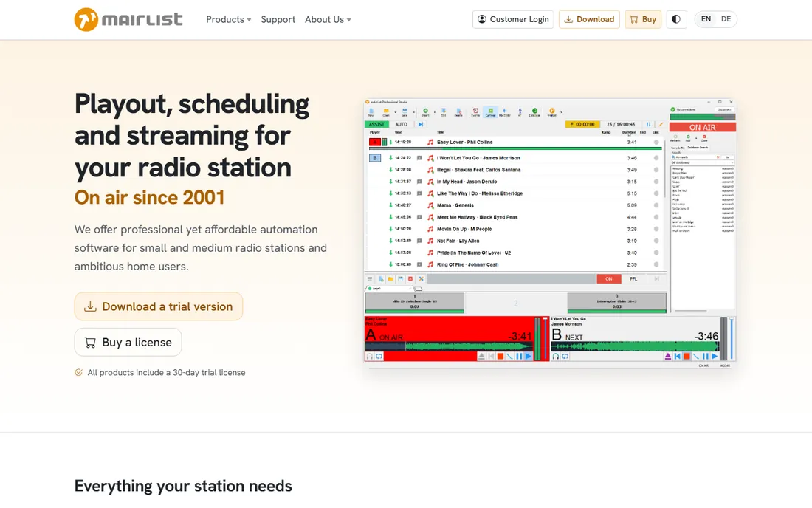Click the 'Playout, scheduling and streaming' headline
This screenshot has height=508, width=812.
click(x=192, y=136)
